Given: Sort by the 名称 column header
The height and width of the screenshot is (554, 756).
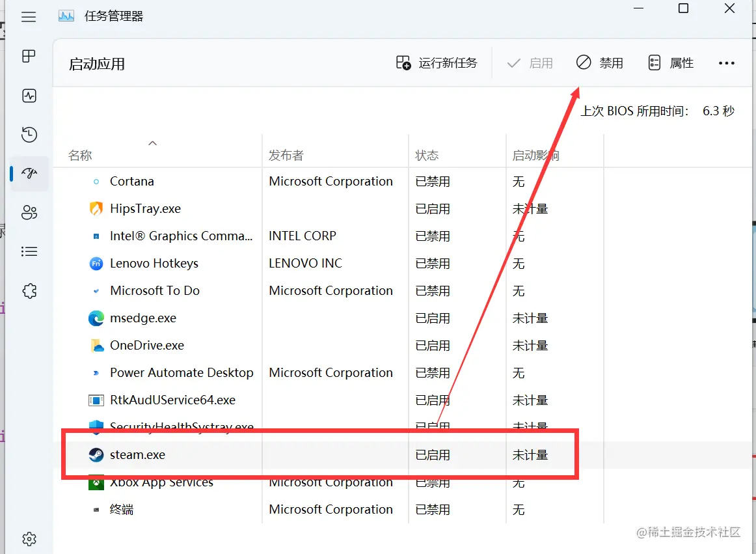Looking at the screenshot, I should point(80,156).
